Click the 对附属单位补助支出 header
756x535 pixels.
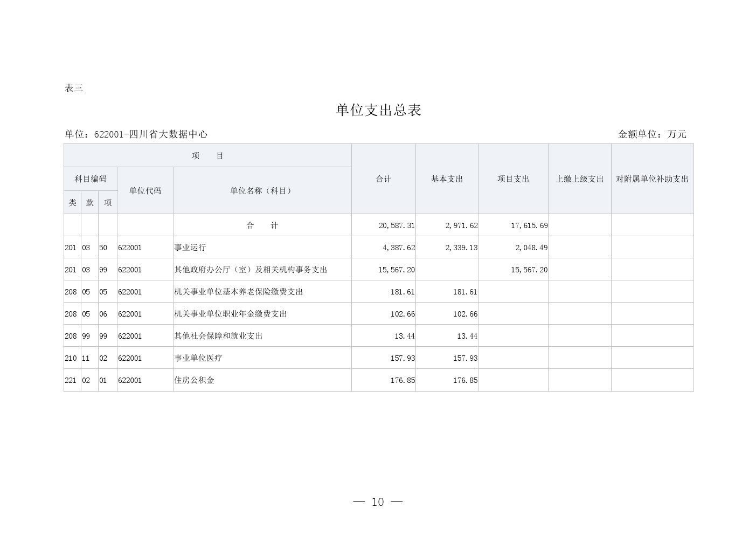(652, 179)
